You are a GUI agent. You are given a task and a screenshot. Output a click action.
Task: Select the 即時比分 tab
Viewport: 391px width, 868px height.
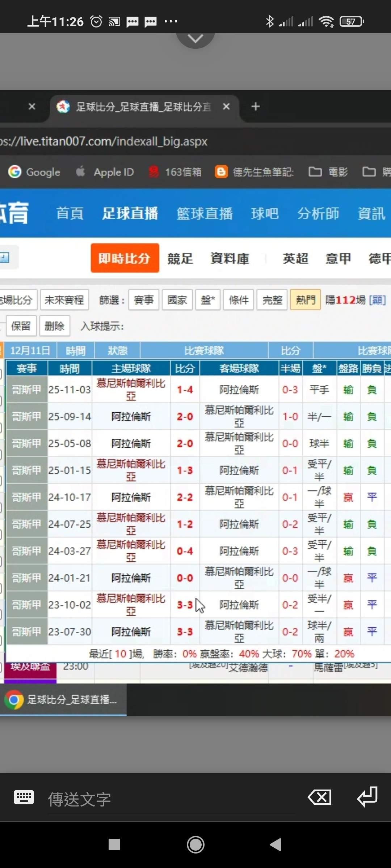[x=125, y=258]
